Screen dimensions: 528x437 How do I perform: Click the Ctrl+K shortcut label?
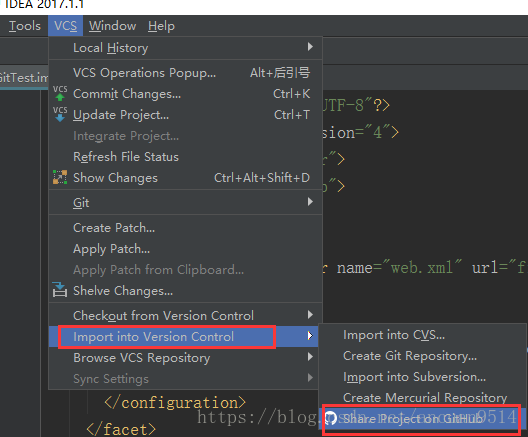tap(292, 94)
